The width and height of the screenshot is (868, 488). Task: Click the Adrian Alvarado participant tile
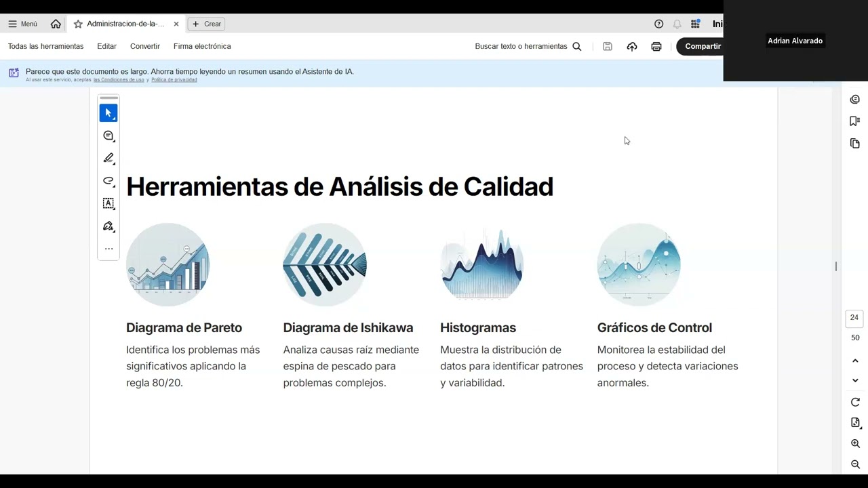(795, 41)
